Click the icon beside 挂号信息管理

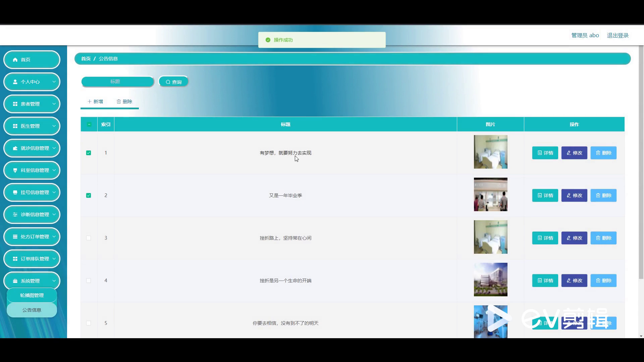point(15,192)
